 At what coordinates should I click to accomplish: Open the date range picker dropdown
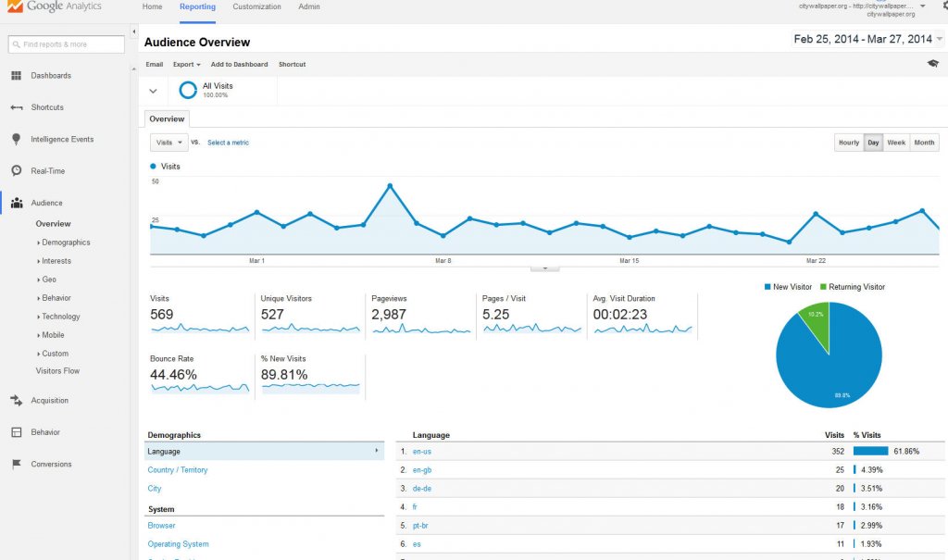click(940, 39)
